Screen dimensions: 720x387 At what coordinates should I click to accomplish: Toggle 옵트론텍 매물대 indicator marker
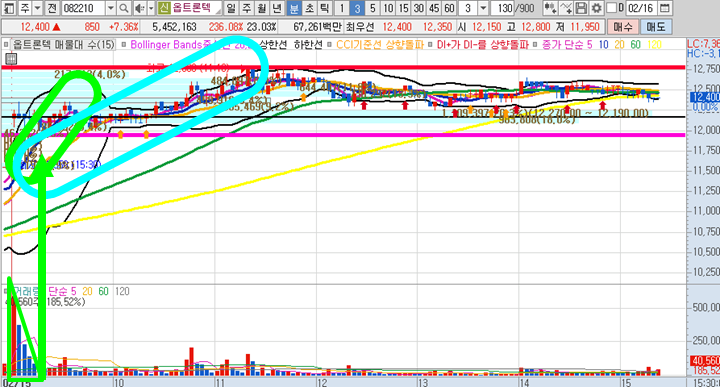pyautogui.click(x=6, y=45)
